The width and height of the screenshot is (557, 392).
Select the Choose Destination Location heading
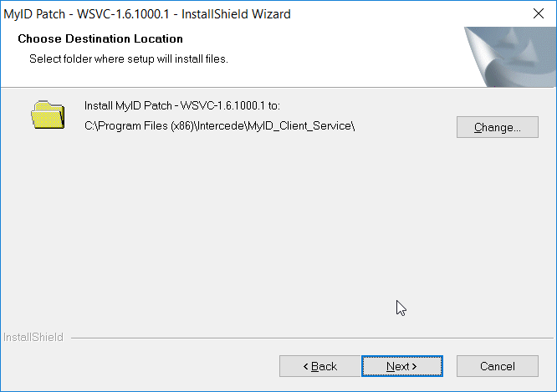click(100, 38)
